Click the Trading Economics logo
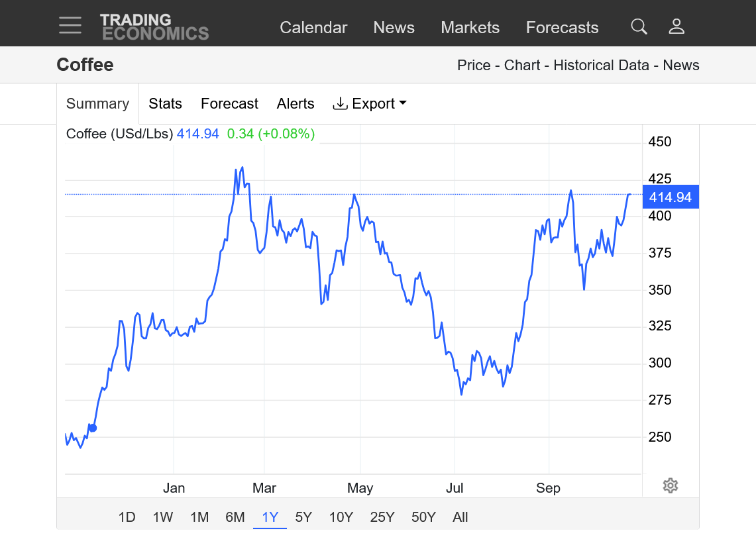 tap(154, 27)
